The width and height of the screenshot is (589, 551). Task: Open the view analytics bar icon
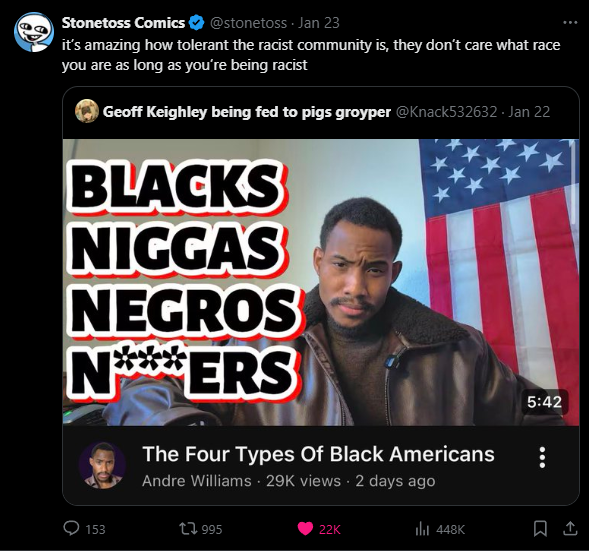(x=422, y=529)
